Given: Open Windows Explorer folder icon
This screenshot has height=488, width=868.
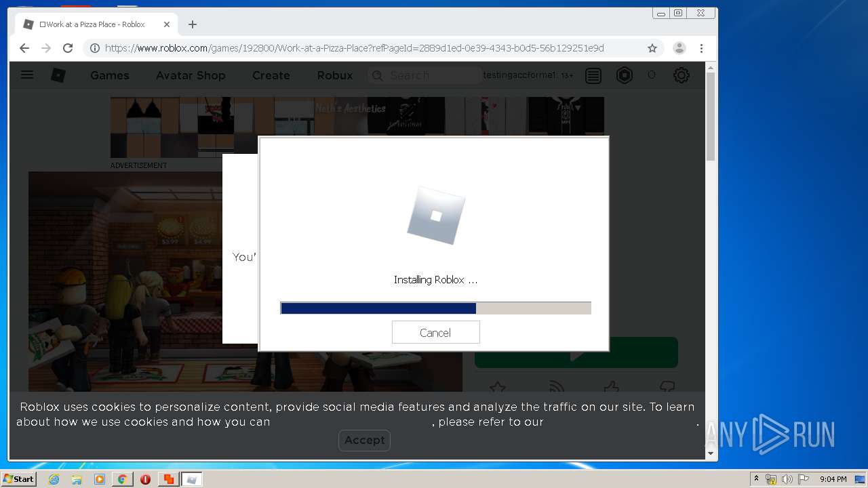Looking at the screenshot, I should pyautogui.click(x=77, y=479).
